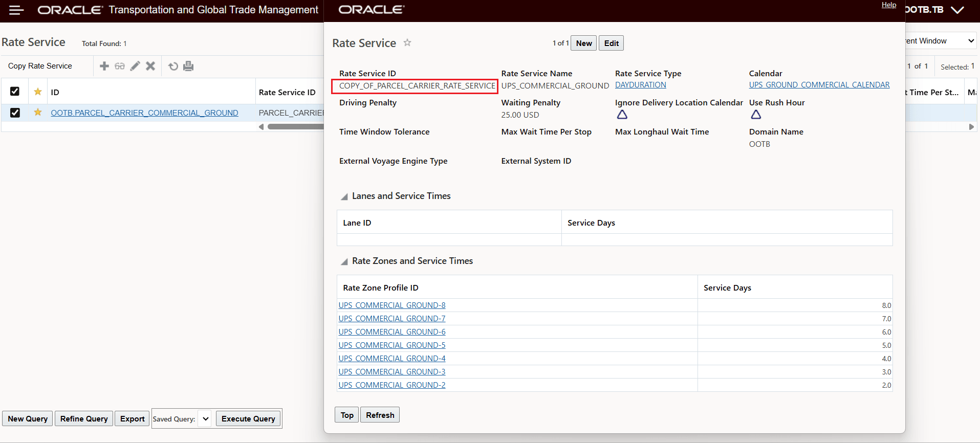Click the Lane ID column header

[x=357, y=223]
